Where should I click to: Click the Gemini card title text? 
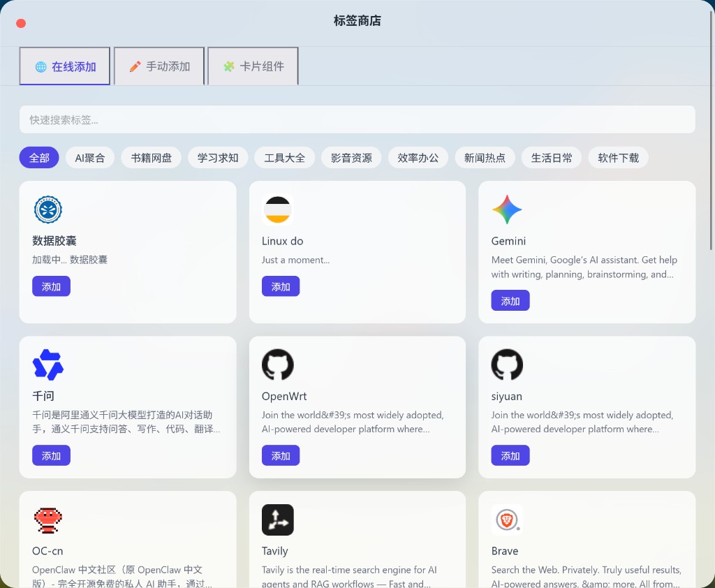tap(508, 241)
